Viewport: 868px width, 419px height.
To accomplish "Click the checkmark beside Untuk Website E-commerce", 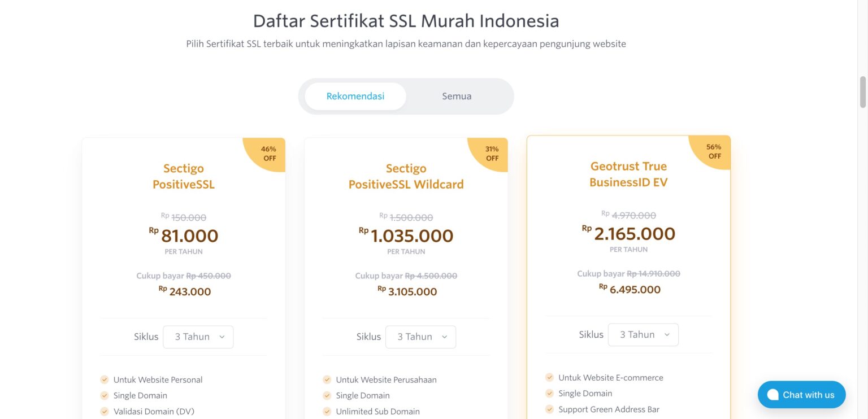I will 549,377.
